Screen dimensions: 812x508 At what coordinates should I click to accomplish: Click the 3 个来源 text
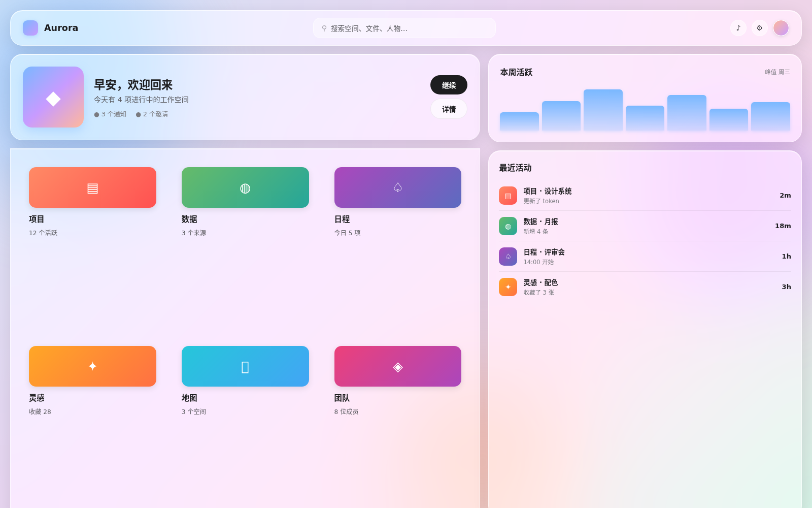tap(194, 233)
